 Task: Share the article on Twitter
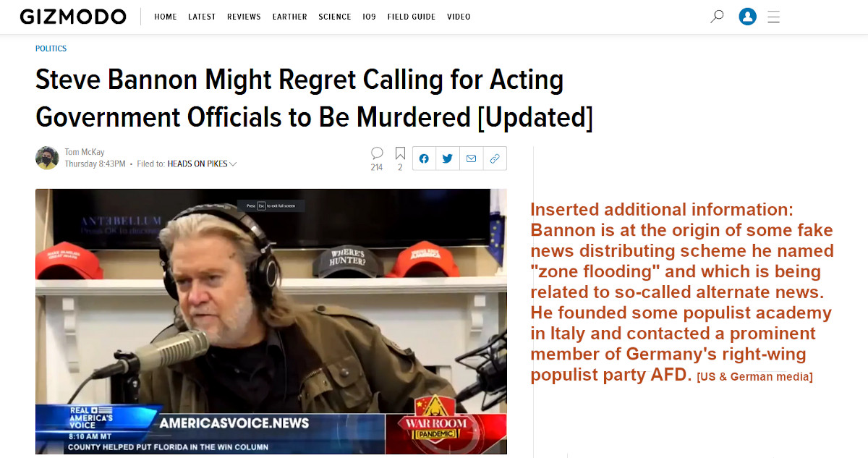pyautogui.click(x=448, y=158)
